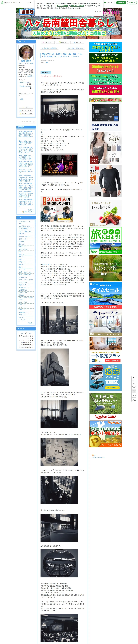The image size is (138, 644).
Task: Switch to the ブログトップ tab
Action: tap(48, 42)
